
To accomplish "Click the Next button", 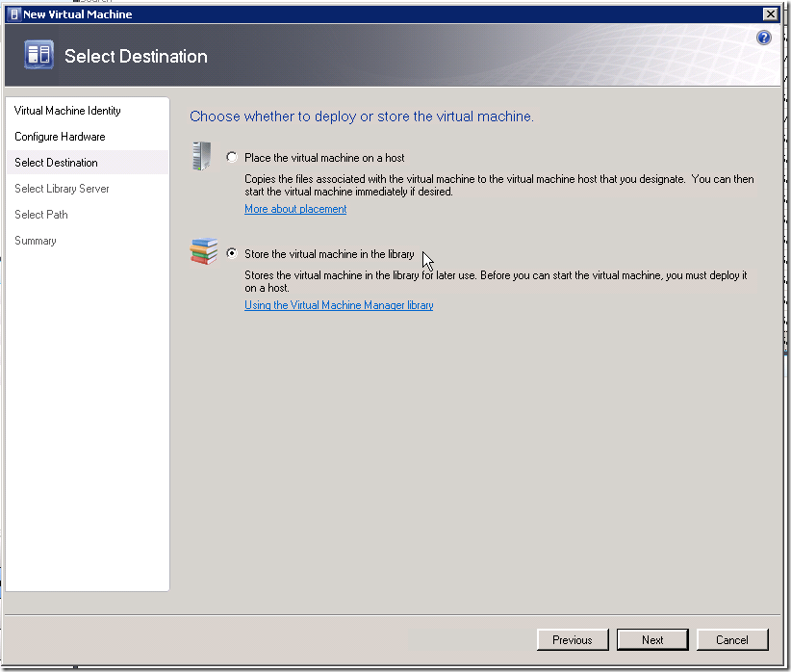I will pyautogui.click(x=652, y=639).
